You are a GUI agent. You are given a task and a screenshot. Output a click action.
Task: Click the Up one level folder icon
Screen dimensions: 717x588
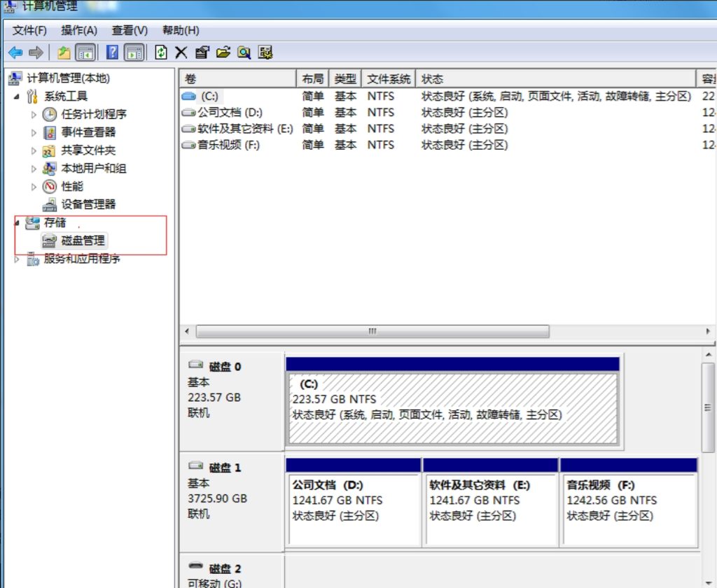click(x=64, y=52)
